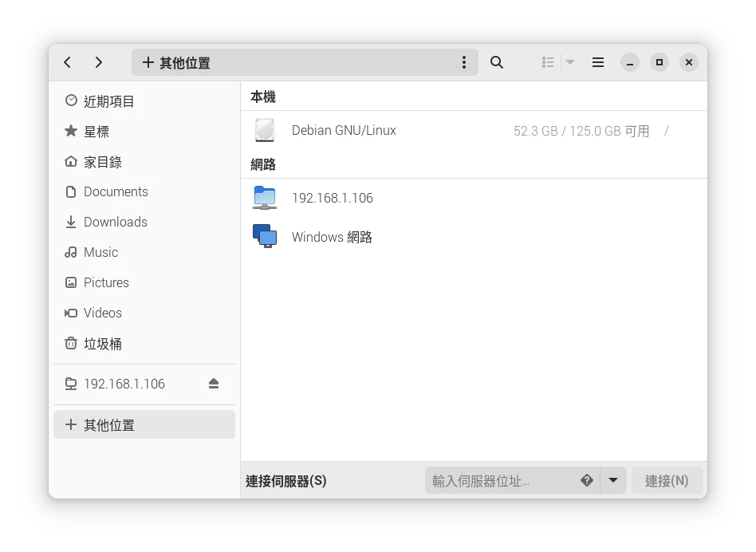
Task: Open the Downloads folder in sidebar
Action: 115,222
